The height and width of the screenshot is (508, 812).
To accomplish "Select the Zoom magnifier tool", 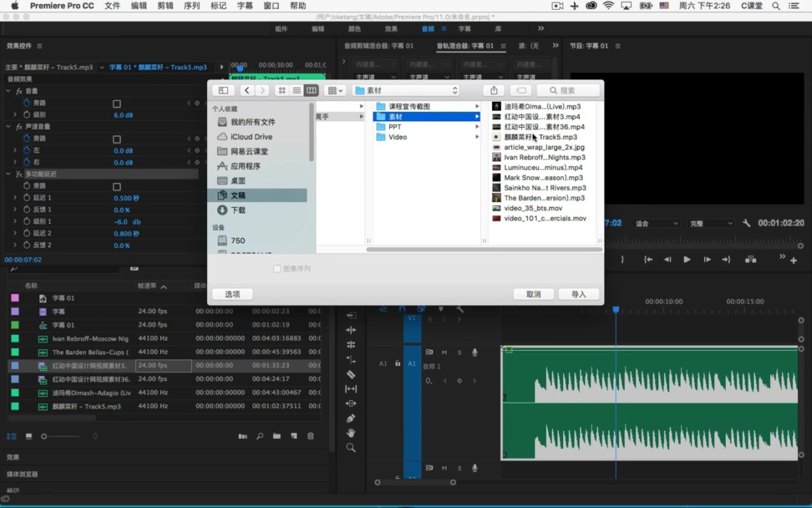I will (351, 448).
